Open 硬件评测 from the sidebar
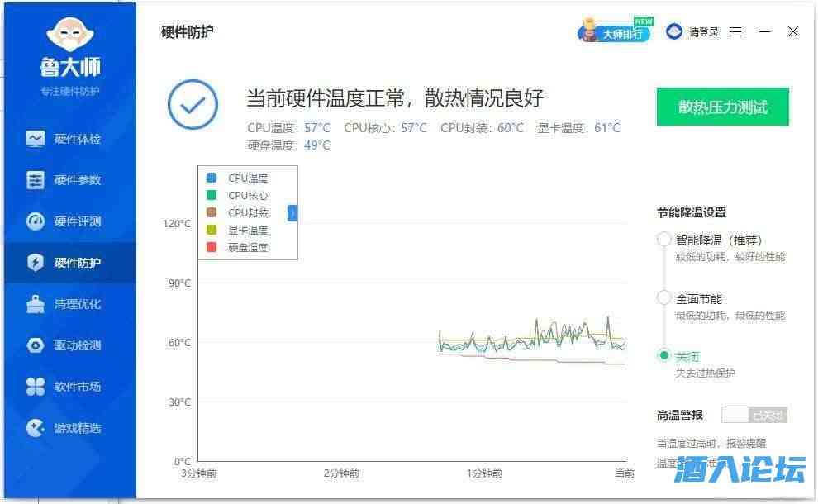Screen dimensions: 818x504 click(70, 221)
